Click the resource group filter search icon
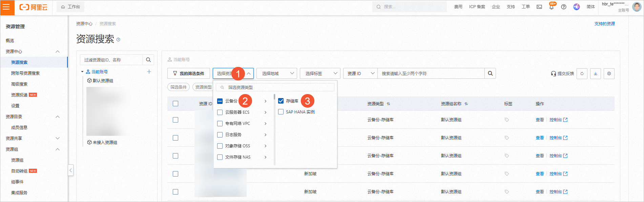Viewport: 644px width, 202px height. 148,60
